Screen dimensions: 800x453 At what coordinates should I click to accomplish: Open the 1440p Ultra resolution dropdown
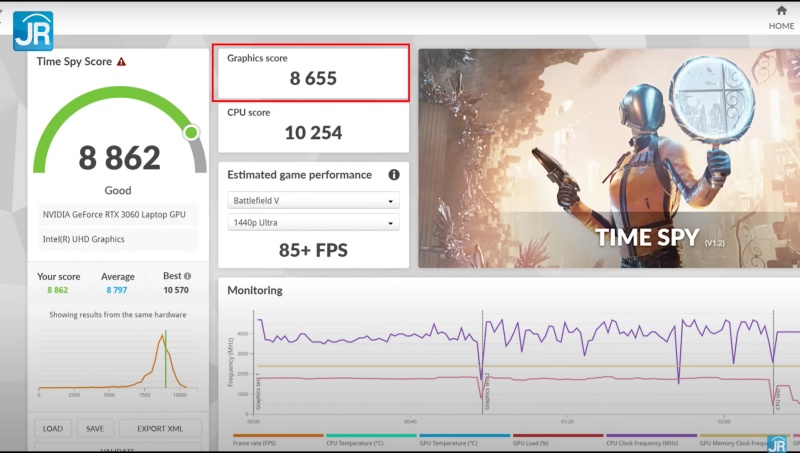(313, 222)
